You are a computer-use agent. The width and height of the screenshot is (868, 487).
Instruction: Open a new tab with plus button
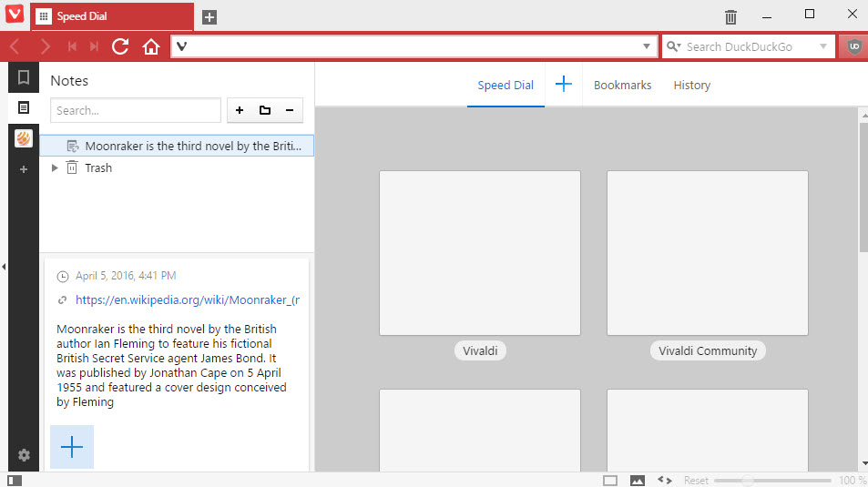click(209, 17)
